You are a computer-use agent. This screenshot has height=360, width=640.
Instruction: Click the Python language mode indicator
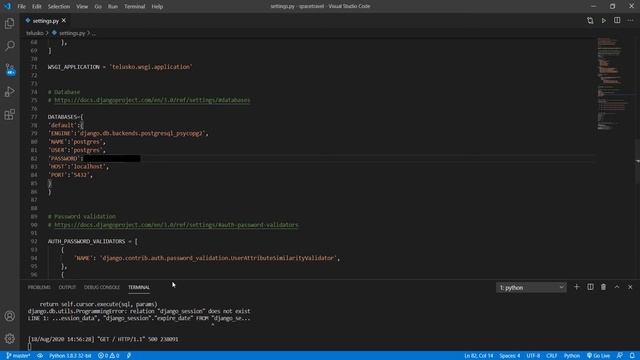(x=571, y=356)
